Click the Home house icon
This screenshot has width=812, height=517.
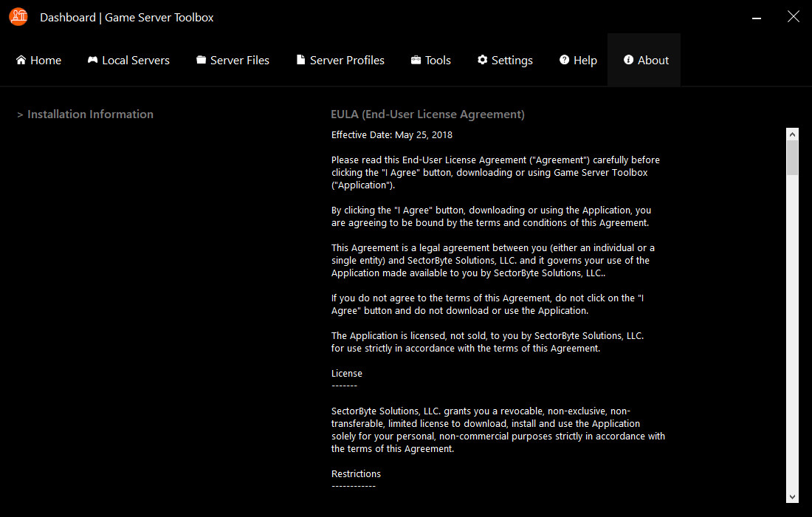[x=21, y=60]
